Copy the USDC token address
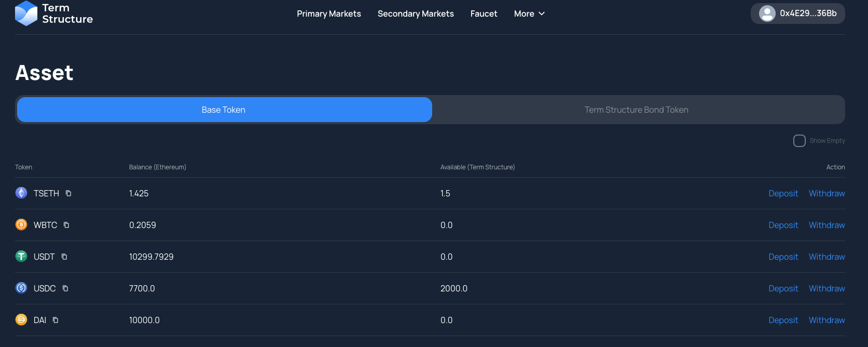This screenshot has height=347, width=868. 65,288
